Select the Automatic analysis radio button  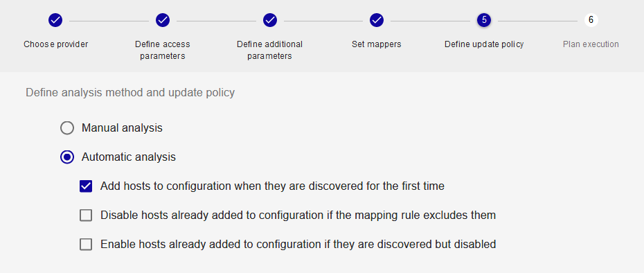[67, 157]
